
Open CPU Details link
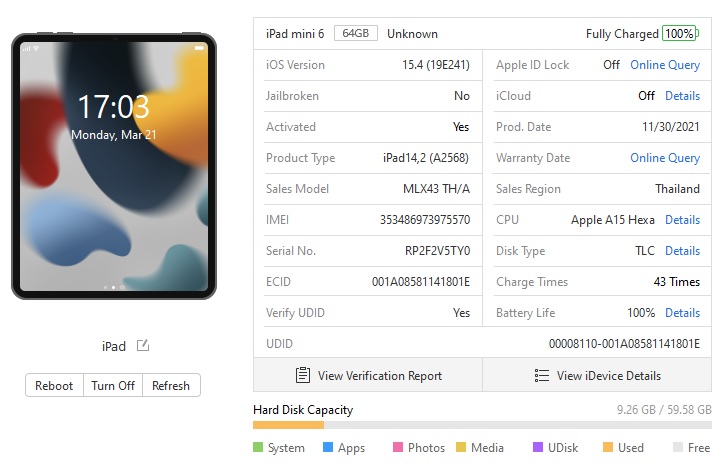pos(682,220)
